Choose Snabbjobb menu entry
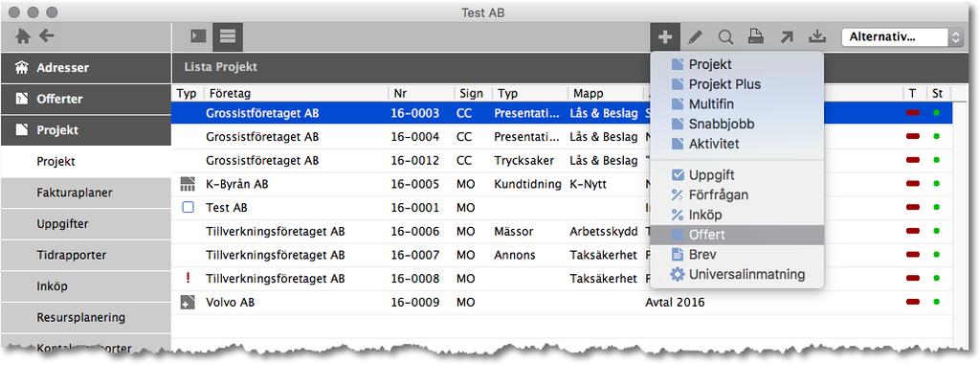 738,124
